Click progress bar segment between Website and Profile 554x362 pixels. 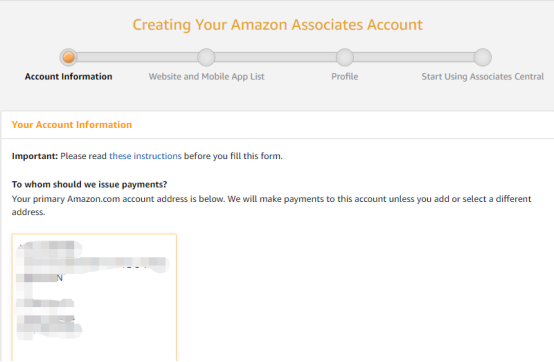(x=276, y=57)
